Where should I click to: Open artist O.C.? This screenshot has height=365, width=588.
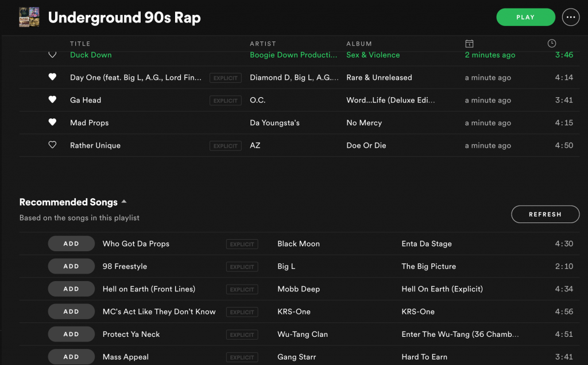258,100
